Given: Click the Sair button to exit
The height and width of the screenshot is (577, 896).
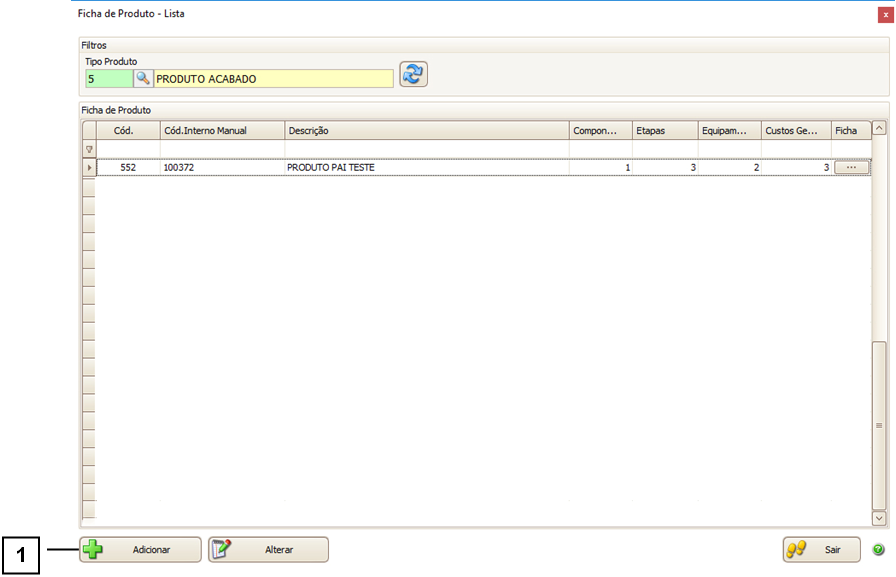Looking at the screenshot, I should tap(822, 549).
